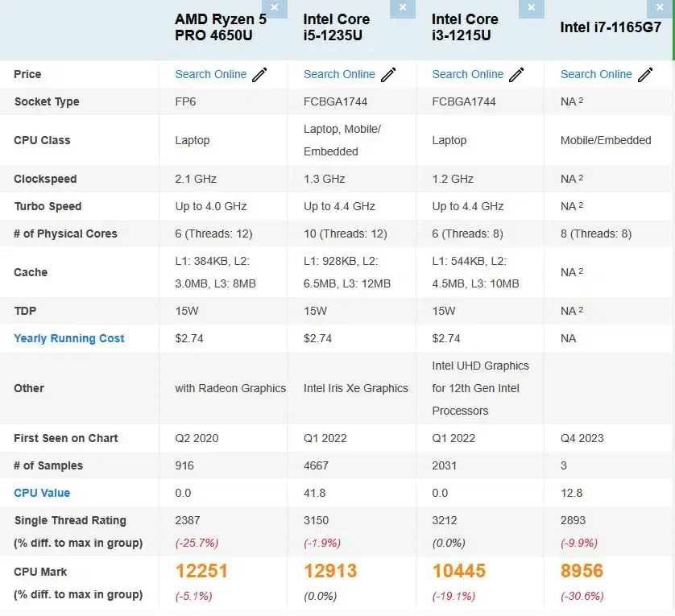Remove AMD Ryzen 5 PRO 4650U column

click(x=275, y=8)
